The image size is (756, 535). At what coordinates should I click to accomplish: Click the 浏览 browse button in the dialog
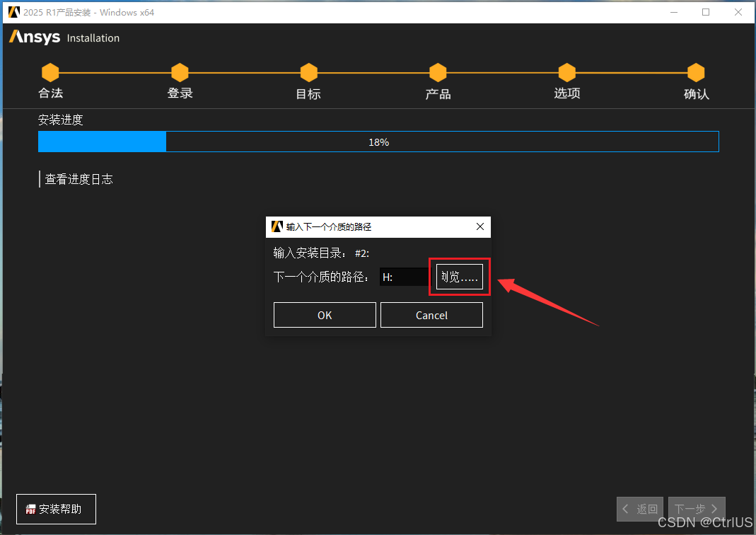[x=459, y=277]
